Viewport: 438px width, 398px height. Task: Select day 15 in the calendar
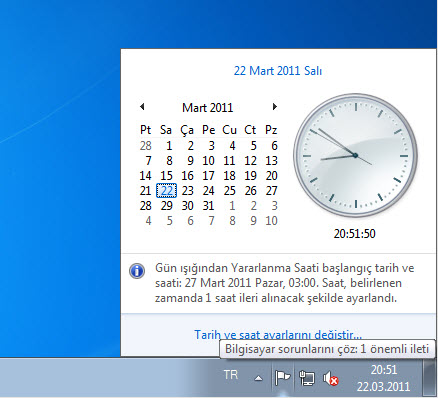click(166, 176)
